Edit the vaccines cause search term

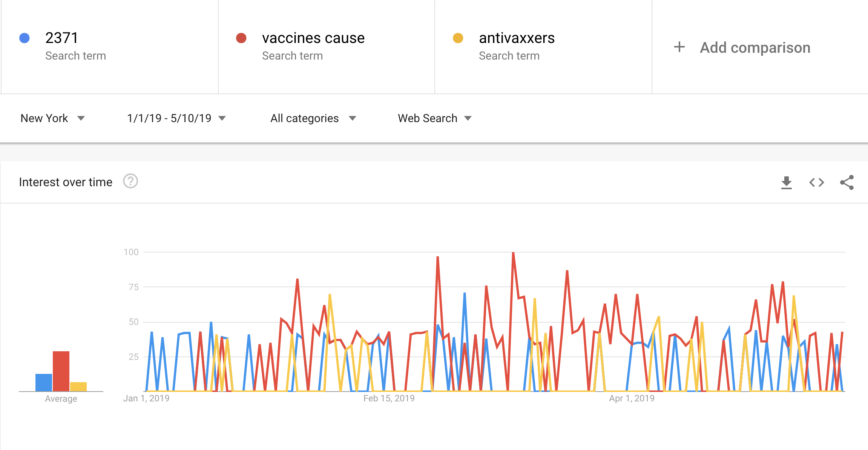[313, 38]
